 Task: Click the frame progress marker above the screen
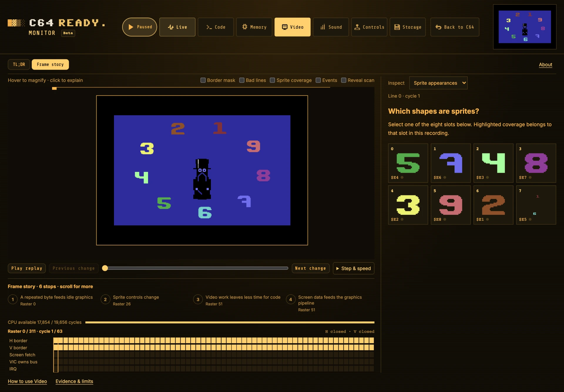click(54, 88)
